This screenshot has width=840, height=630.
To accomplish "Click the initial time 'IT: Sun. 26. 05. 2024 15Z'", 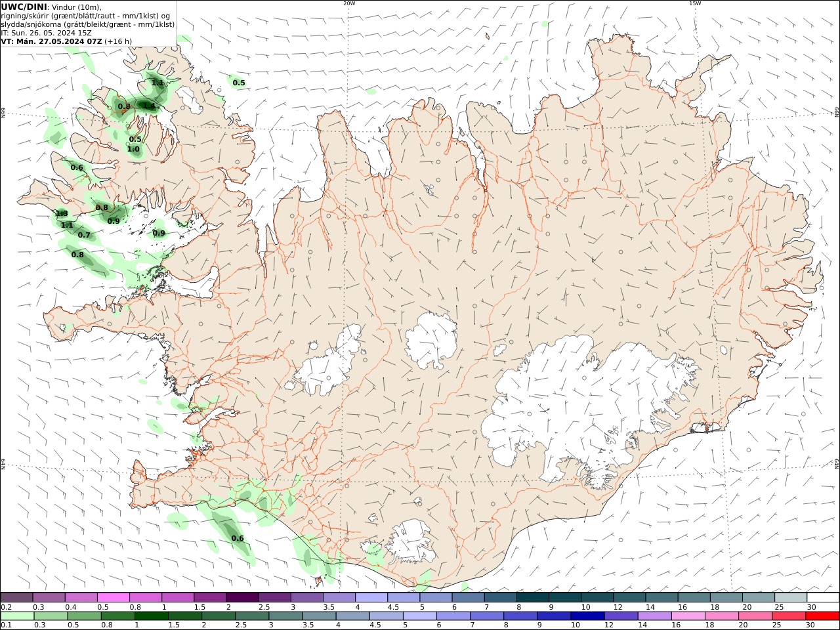I will coord(47,32).
